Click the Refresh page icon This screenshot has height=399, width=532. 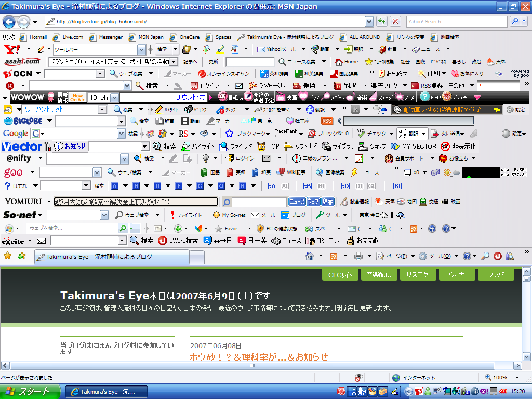[x=382, y=22]
